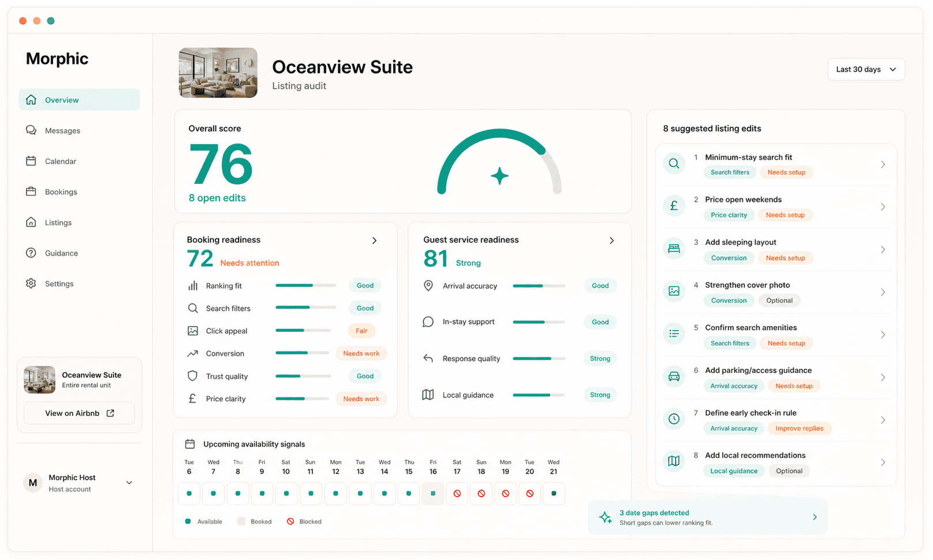
Task: Select date Wed 21
Action: point(554,493)
